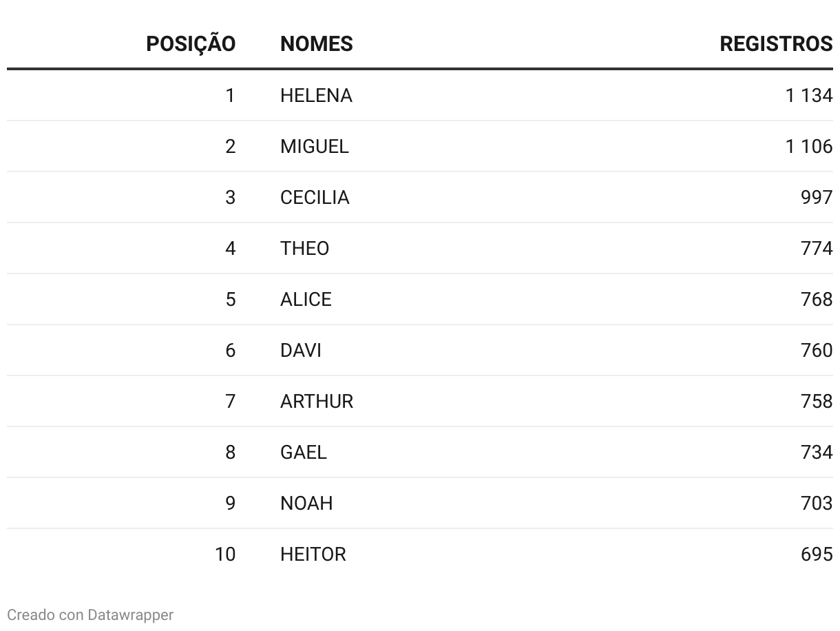This screenshot has width=840, height=631.
Task: Click on the name THEO
Action: pyautogui.click(x=304, y=249)
